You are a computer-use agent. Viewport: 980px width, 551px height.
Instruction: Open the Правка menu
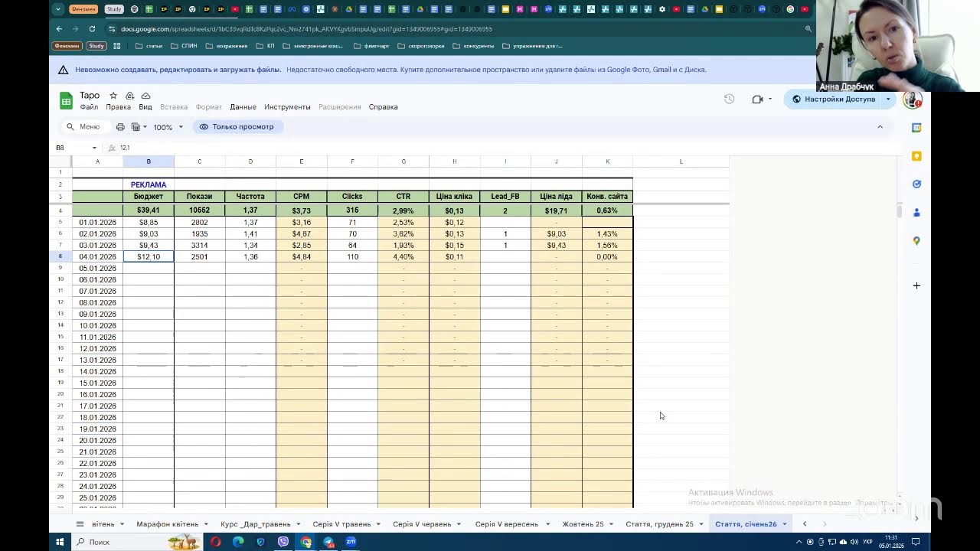tap(119, 107)
